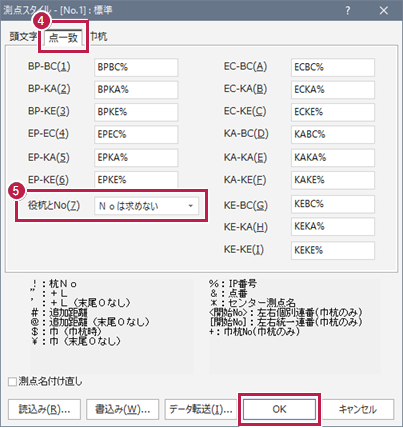Click the BP-BC(1) input field
Image resolution: width=403 pixels, height=428 pixels.
pos(136,67)
